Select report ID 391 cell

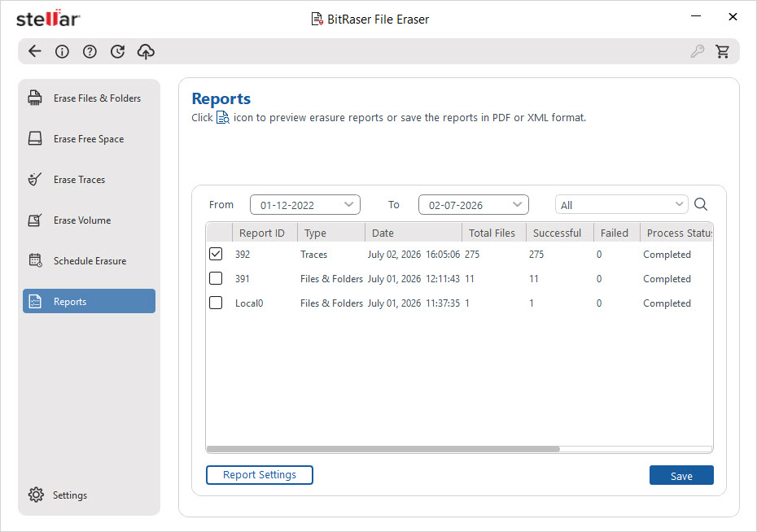tap(243, 279)
